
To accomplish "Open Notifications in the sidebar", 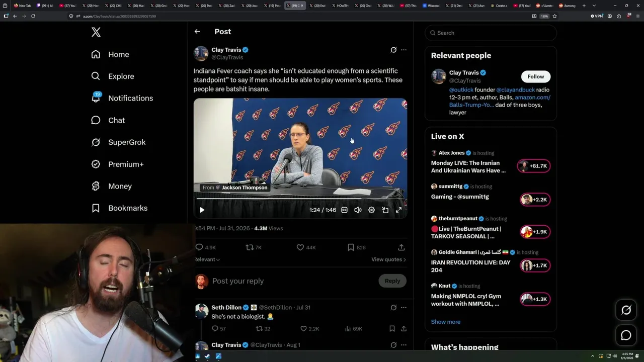I will [122, 98].
